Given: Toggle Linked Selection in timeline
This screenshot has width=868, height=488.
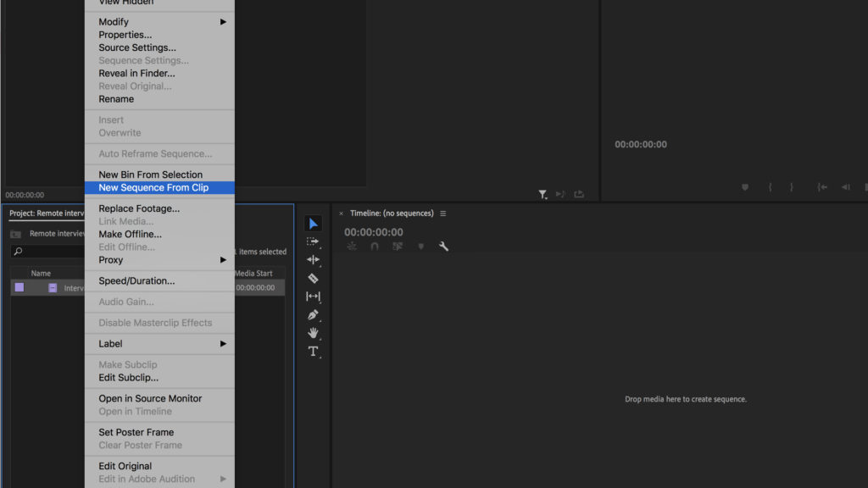Looking at the screenshot, I should coord(398,247).
